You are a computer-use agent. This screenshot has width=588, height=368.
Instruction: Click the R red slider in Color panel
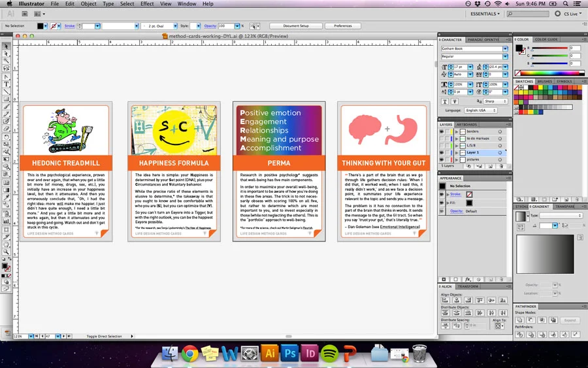pos(549,48)
